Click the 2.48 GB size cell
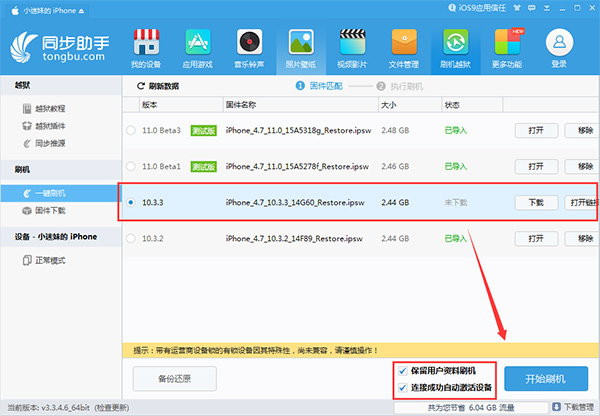Image resolution: width=600 pixels, height=416 pixels. 395,131
